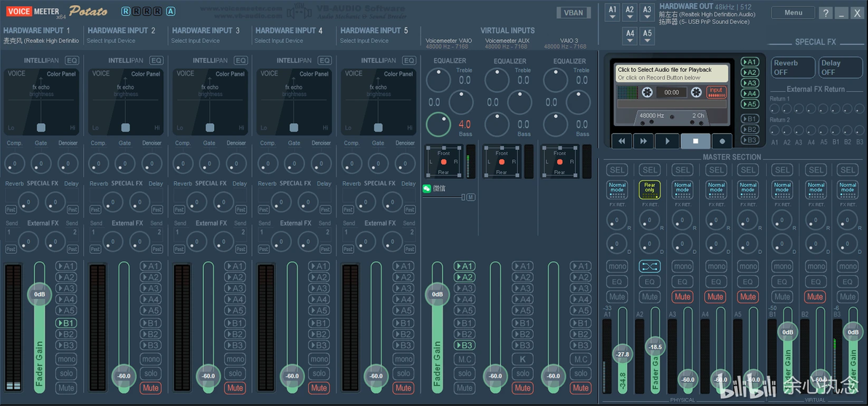Click the Voicemeeter VAIO 0dB fader knob
868x406 pixels.
pos(438,294)
